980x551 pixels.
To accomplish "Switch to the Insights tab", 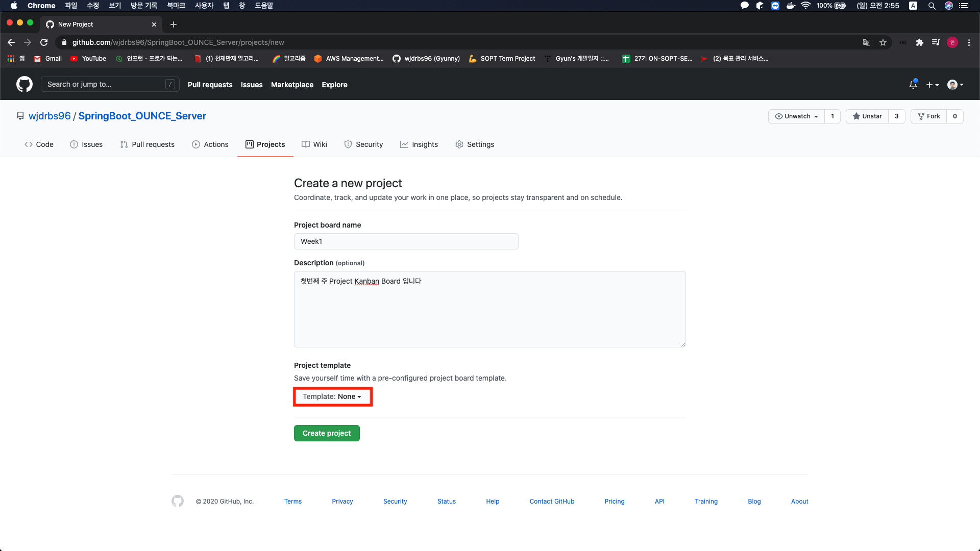I will point(419,144).
